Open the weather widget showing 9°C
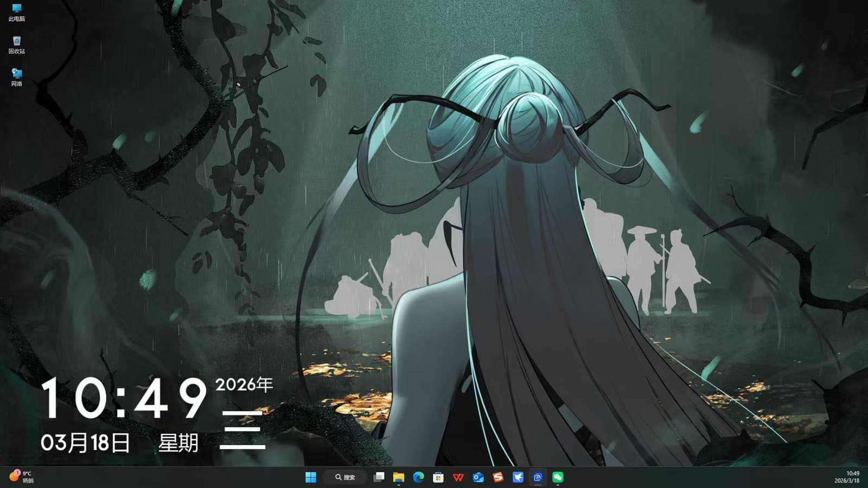Screen dimensions: 868x488 (x=22, y=477)
